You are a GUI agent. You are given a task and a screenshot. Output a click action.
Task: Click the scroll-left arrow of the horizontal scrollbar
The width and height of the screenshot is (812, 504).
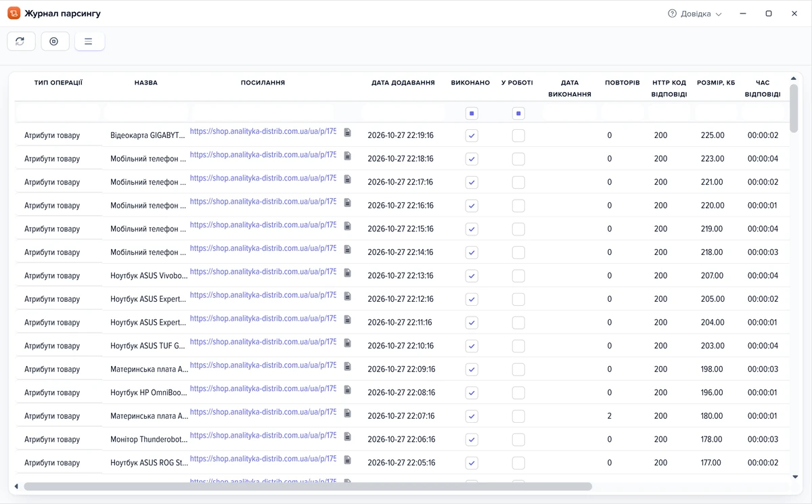(16, 486)
